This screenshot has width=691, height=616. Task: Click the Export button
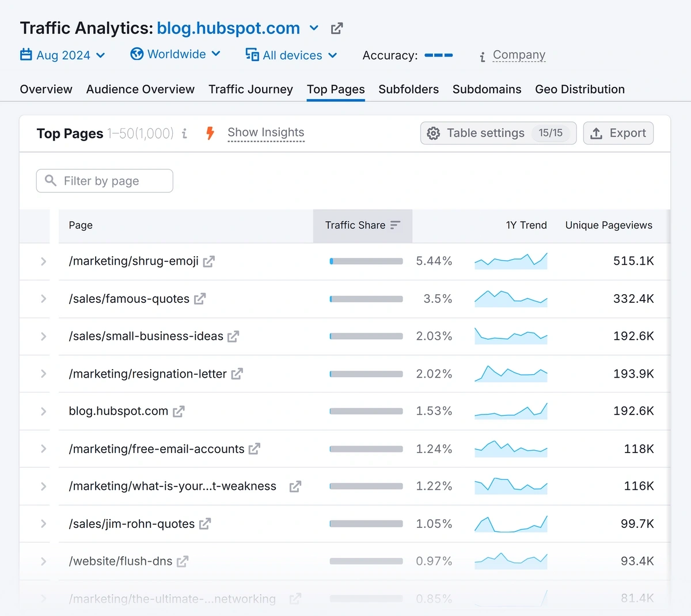point(618,133)
